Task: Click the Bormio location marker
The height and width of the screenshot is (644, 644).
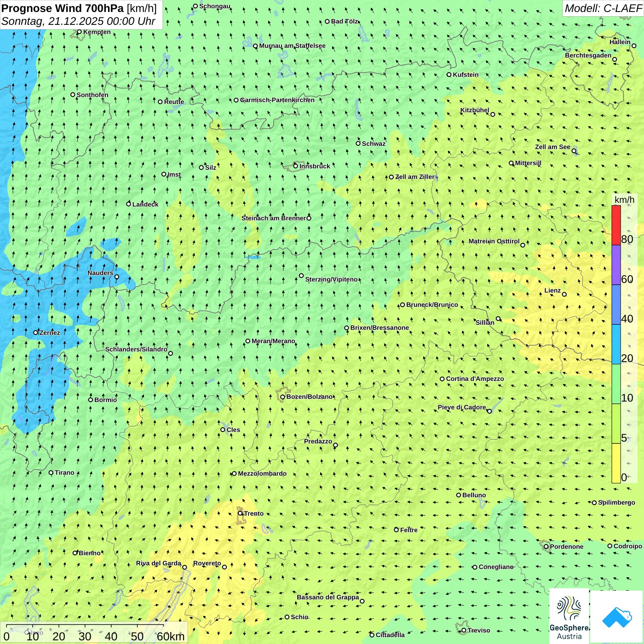Action: click(91, 400)
